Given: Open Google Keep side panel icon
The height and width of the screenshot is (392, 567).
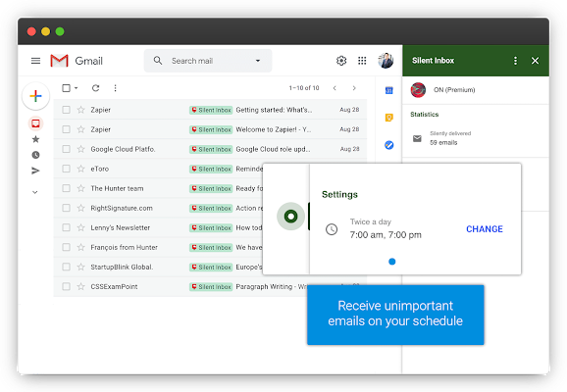Looking at the screenshot, I should [x=388, y=118].
